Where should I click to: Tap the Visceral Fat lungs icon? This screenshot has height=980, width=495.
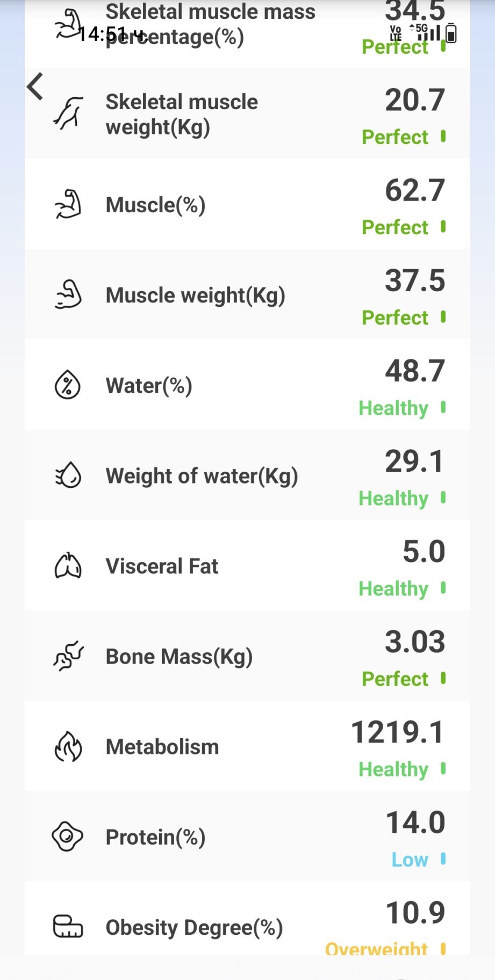click(68, 566)
